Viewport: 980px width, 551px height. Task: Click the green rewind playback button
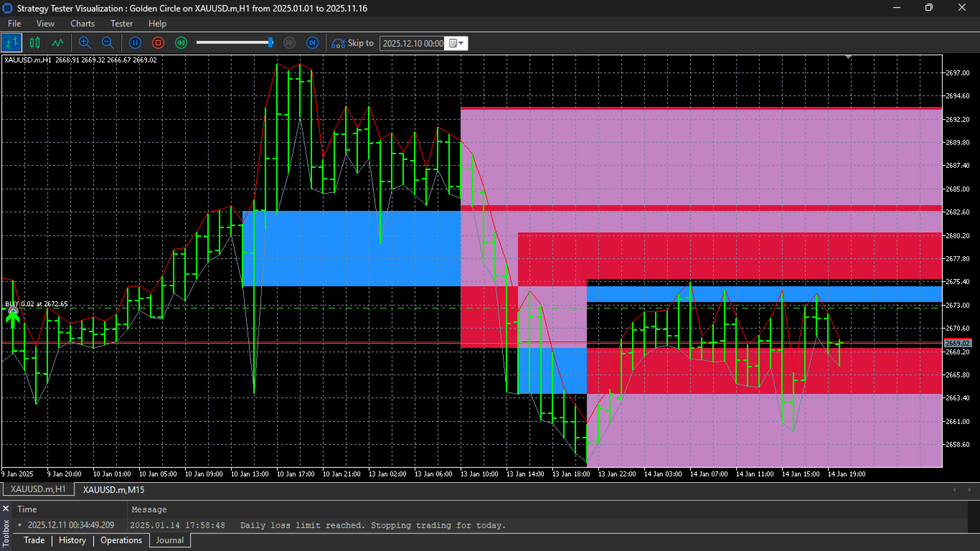tap(182, 43)
